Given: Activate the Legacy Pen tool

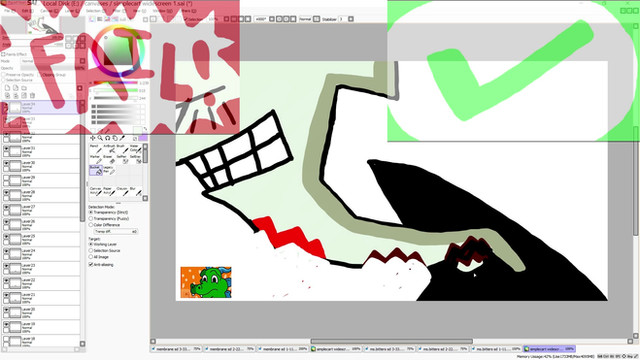Looking at the screenshot, I should (109, 170).
